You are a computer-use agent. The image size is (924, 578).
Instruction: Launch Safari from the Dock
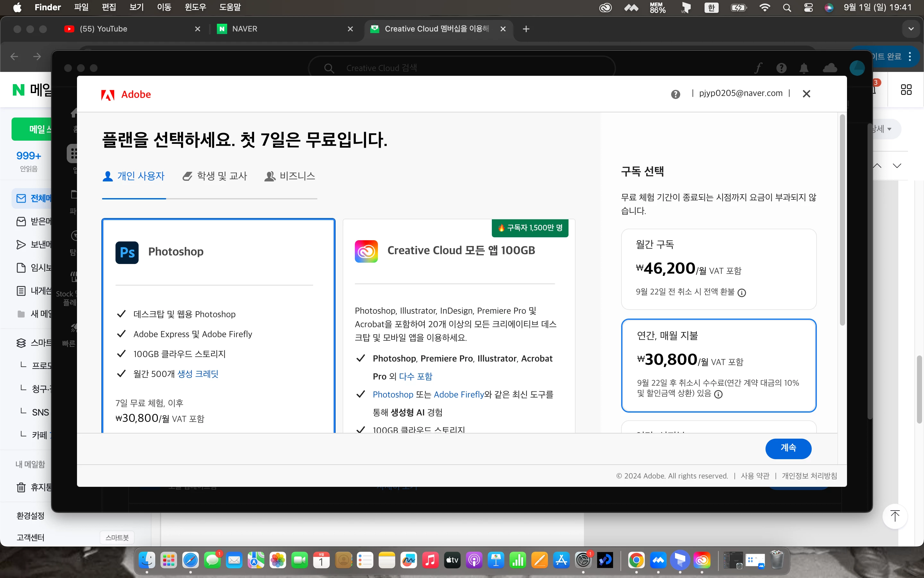[191, 560]
